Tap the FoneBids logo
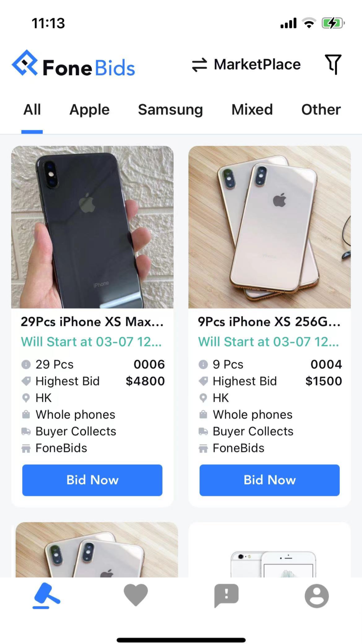Image resolution: width=362 pixels, height=644 pixels. (73, 64)
